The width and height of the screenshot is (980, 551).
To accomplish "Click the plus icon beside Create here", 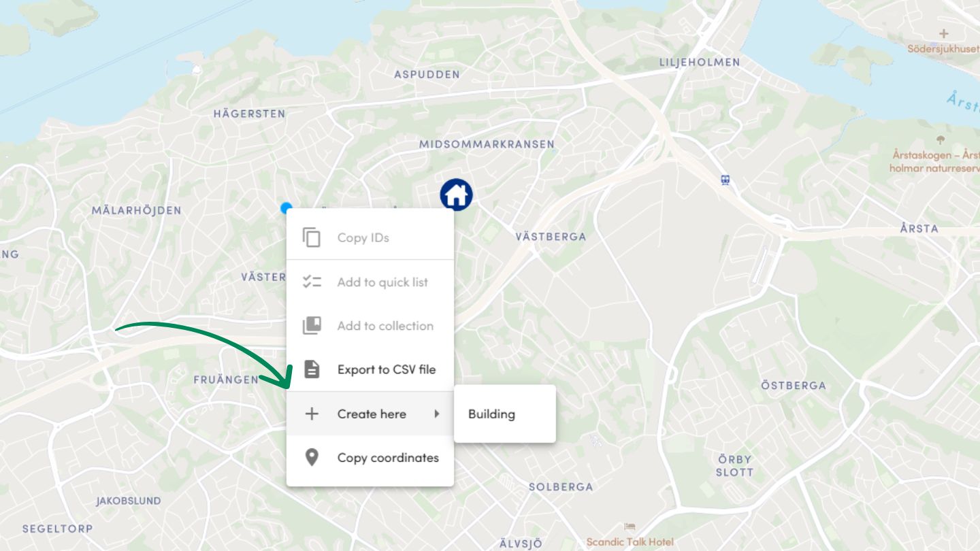I will (x=312, y=414).
